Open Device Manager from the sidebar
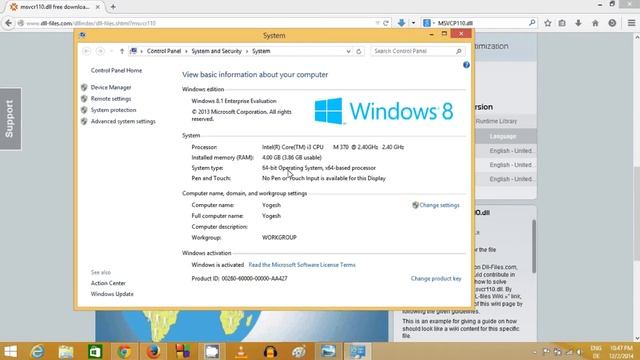640x360 pixels. (111, 87)
